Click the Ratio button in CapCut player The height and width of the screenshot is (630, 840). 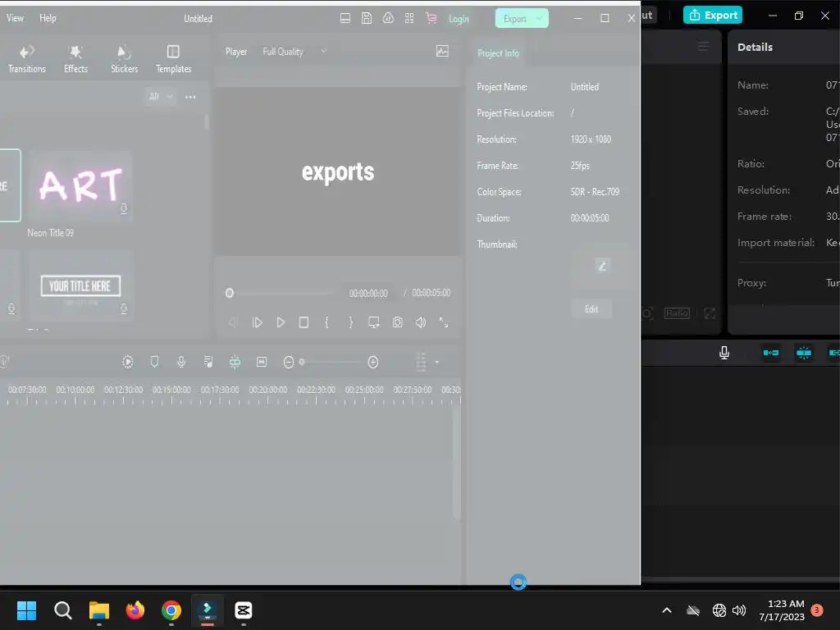tap(677, 313)
